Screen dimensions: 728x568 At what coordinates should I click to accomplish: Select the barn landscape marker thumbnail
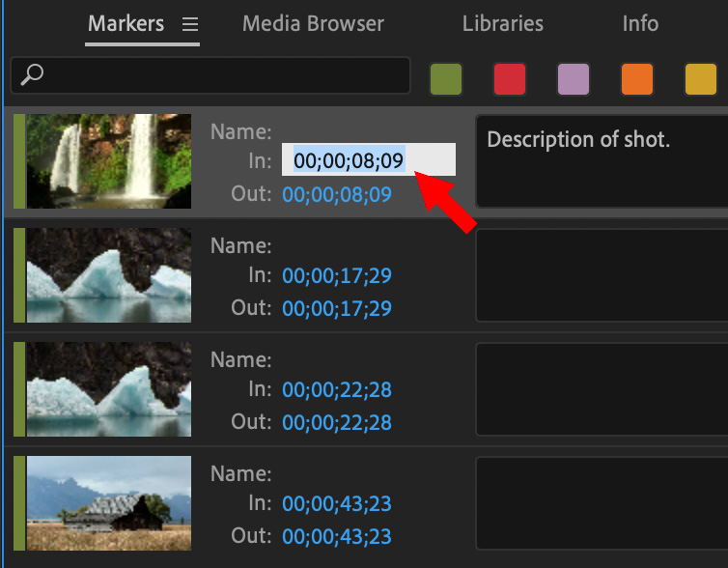tap(108, 503)
